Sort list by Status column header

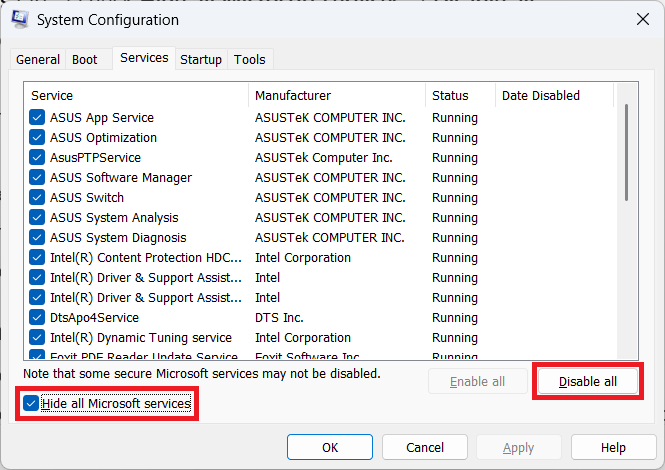(x=459, y=96)
